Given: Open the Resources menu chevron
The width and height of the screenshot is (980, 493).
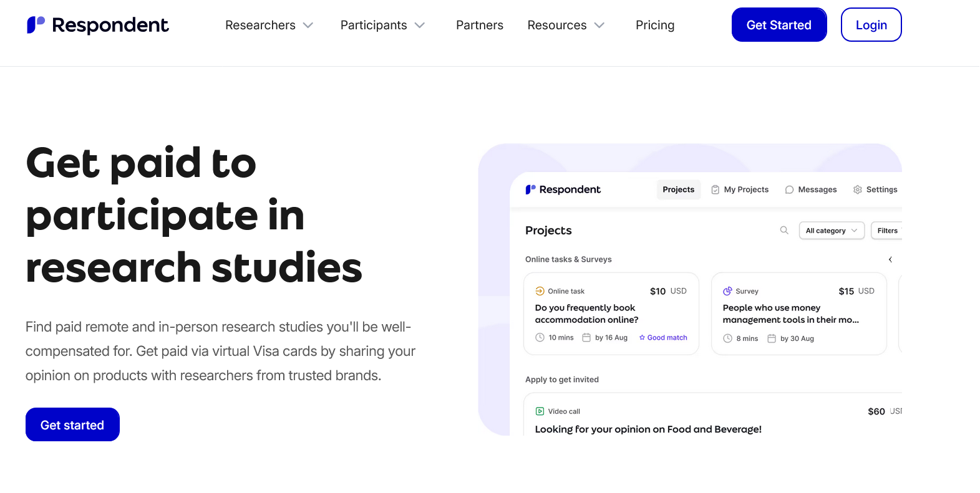Looking at the screenshot, I should pyautogui.click(x=599, y=26).
